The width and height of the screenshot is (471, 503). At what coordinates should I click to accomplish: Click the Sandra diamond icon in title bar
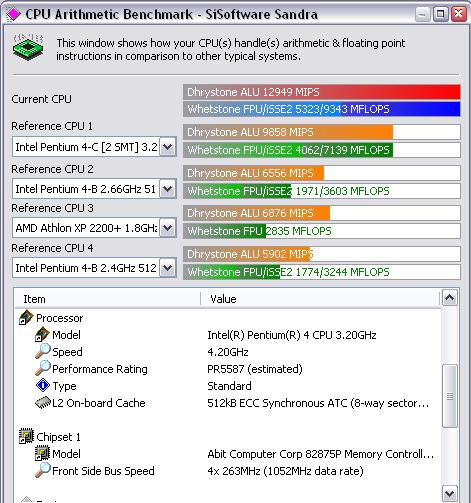click(x=13, y=14)
